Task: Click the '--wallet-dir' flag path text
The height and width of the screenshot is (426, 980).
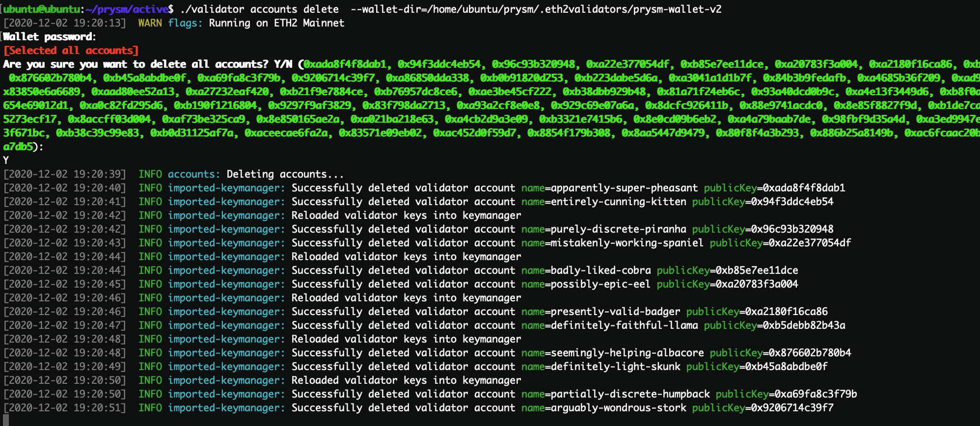Action: tap(536, 9)
